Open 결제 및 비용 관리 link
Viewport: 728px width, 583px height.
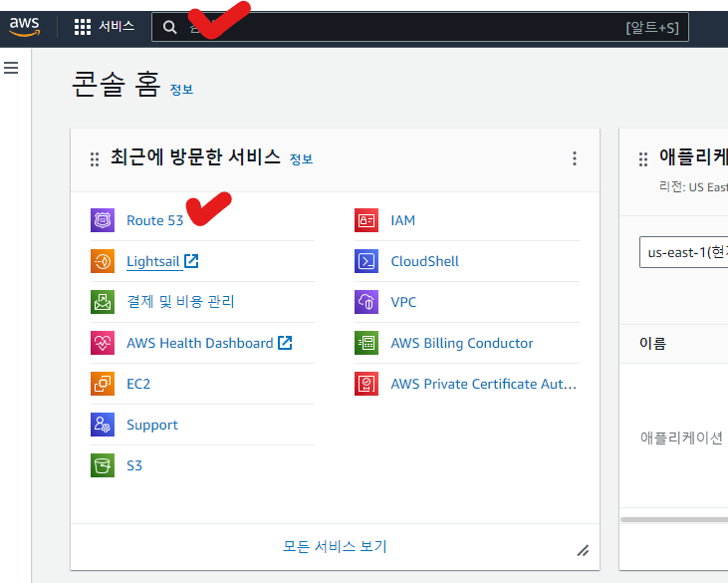[180, 302]
